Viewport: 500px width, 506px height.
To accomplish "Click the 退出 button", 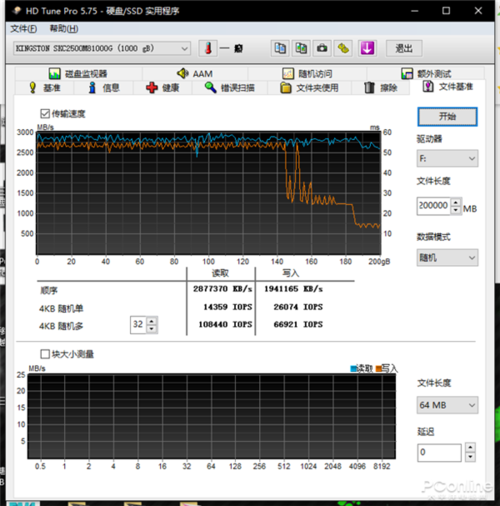I will [404, 49].
